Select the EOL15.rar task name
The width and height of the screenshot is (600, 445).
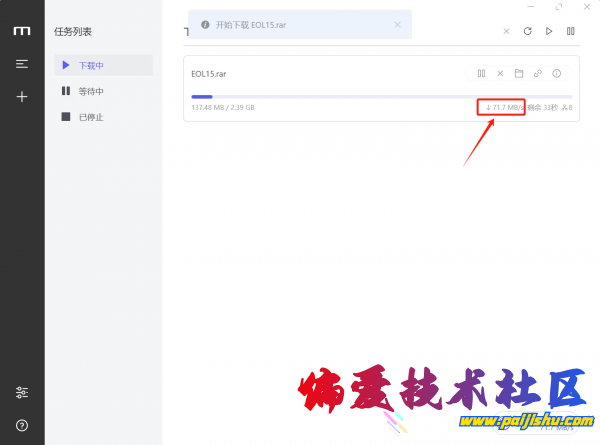[209, 74]
